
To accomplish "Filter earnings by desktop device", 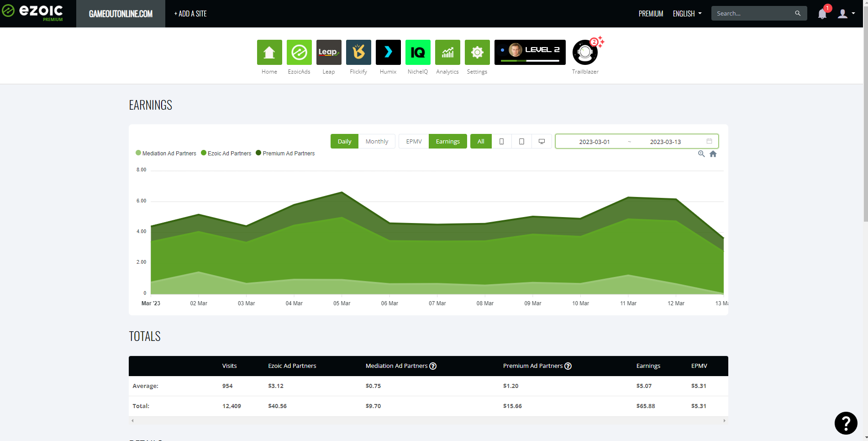I will (x=542, y=141).
